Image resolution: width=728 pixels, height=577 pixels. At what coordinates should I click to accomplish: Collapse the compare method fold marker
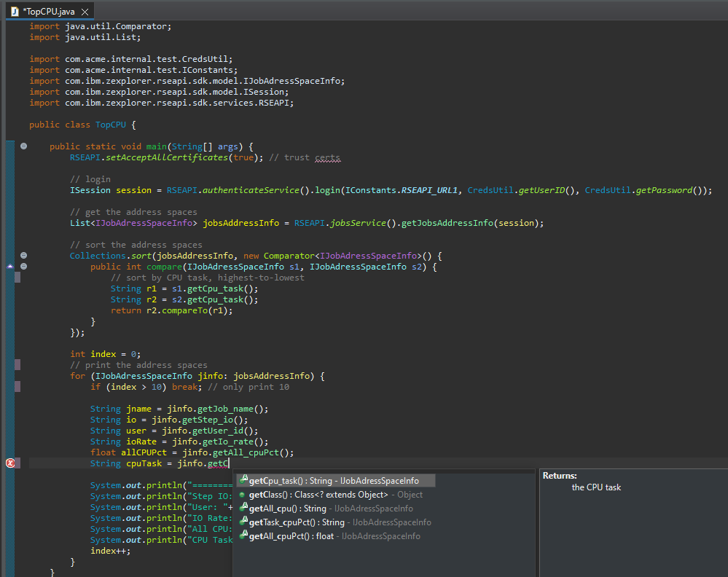[23, 267]
